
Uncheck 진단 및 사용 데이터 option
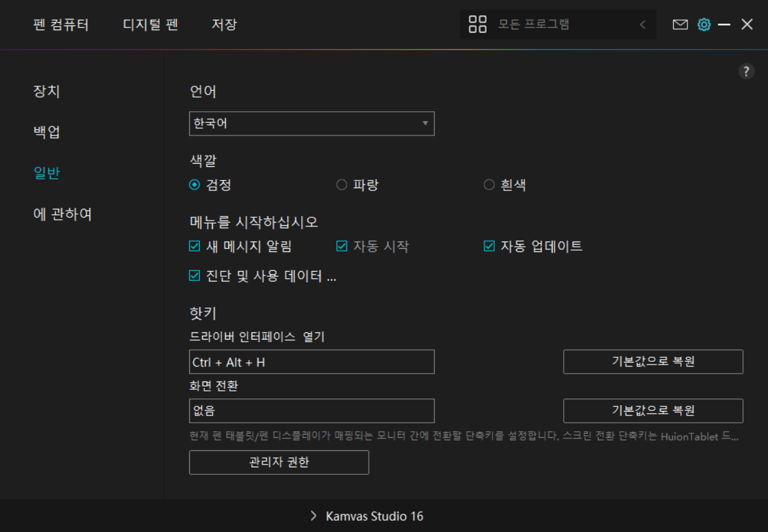(194, 276)
